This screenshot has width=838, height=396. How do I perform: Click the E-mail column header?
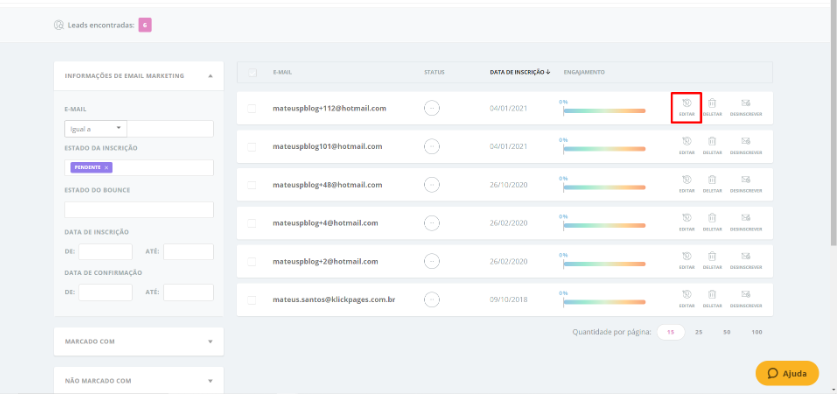coord(282,72)
